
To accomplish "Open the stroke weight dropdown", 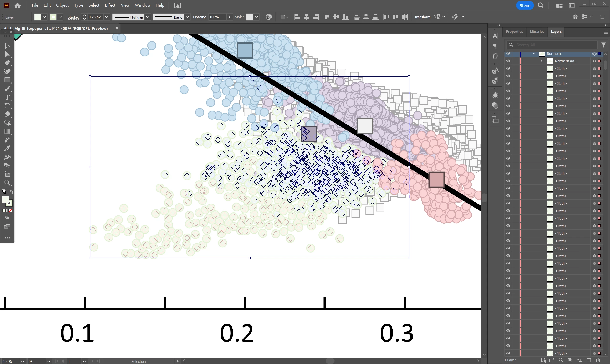I will (x=107, y=17).
